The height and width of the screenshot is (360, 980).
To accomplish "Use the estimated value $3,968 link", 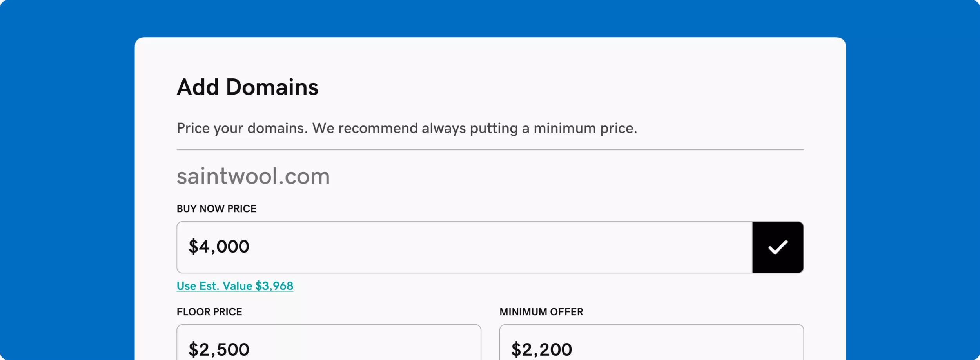I will click(235, 286).
